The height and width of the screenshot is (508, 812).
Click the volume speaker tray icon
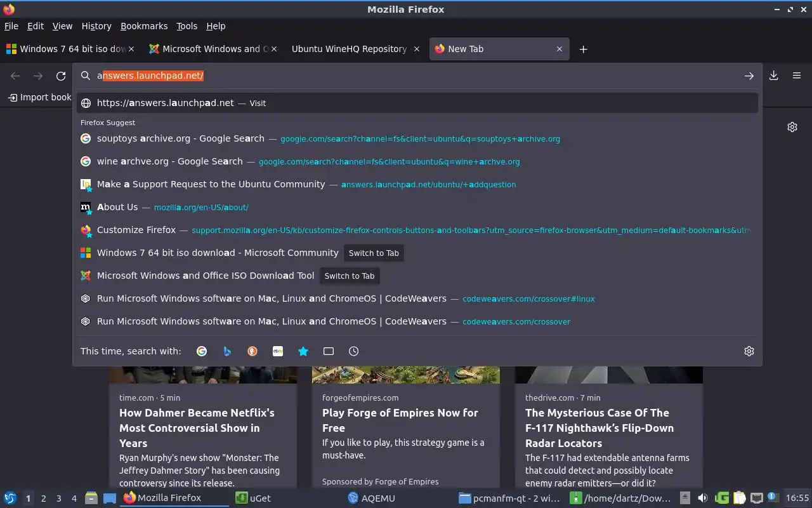[x=703, y=498]
